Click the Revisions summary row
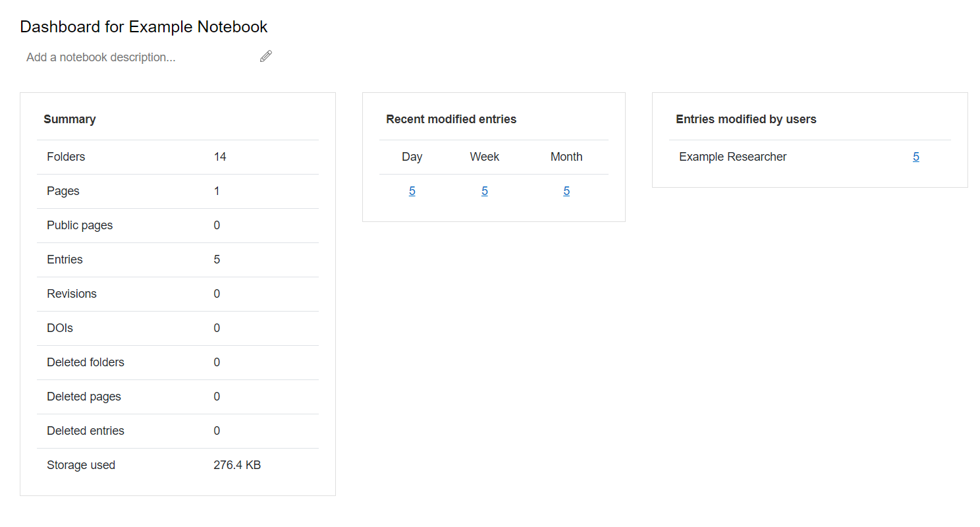This screenshot has width=980, height=527. pos(178,294)
